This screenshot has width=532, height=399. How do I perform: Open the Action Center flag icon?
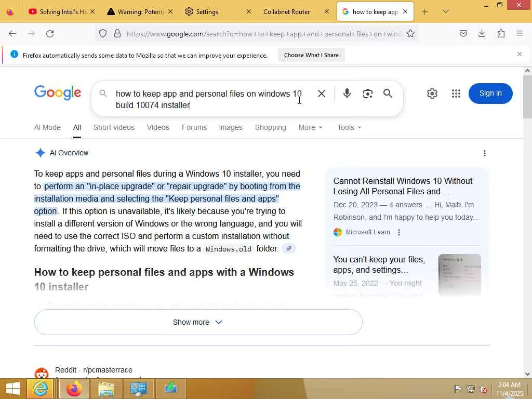[x=458, y=389]
